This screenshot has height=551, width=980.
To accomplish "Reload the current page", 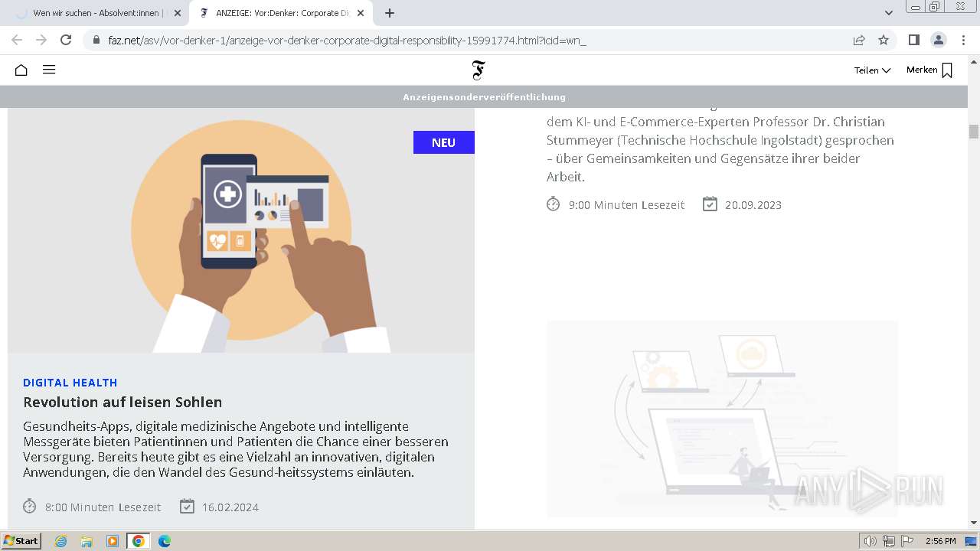I will (66, 40).
